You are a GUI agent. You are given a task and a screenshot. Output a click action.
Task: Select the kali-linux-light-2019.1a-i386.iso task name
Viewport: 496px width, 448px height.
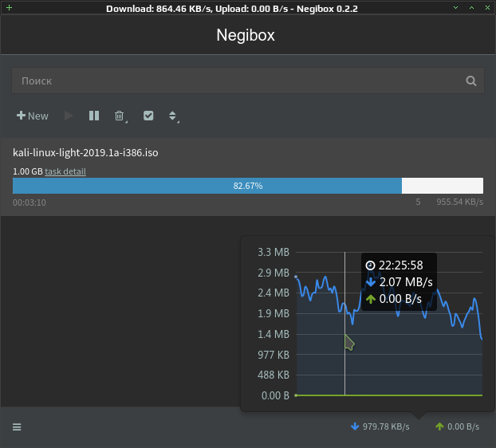click(85, 153)
